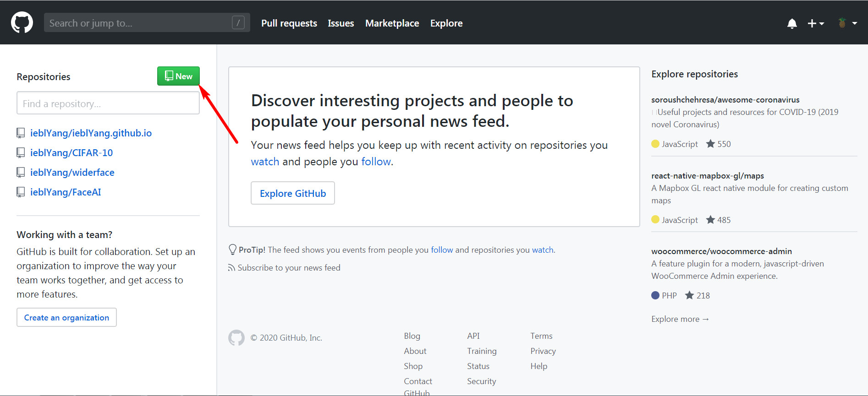Open the Status footer link
The height and width of the screenshot is (396, 868).
click(478, 366)
